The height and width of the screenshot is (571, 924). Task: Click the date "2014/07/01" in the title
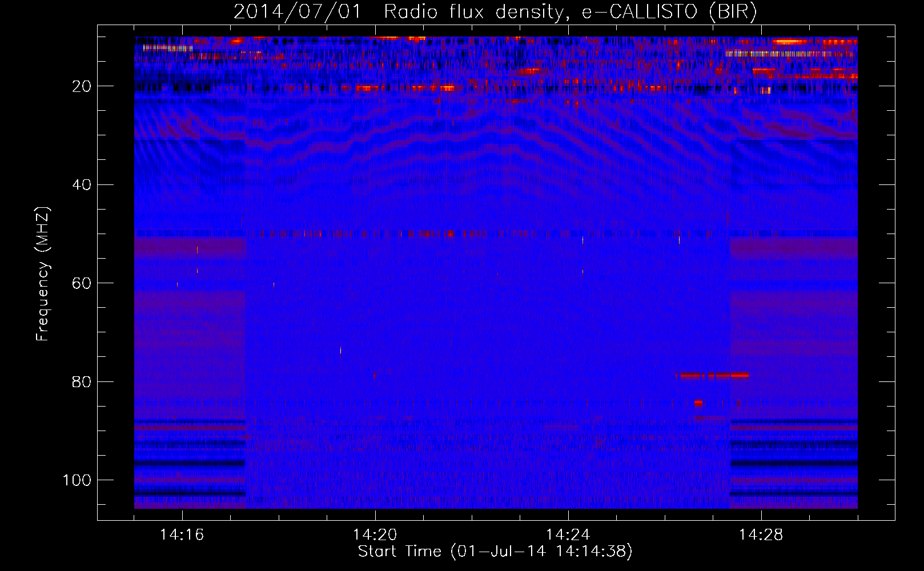[298, 11]
